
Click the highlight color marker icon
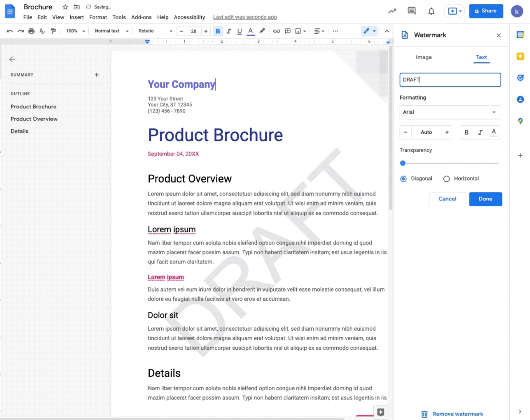(262, 31)
